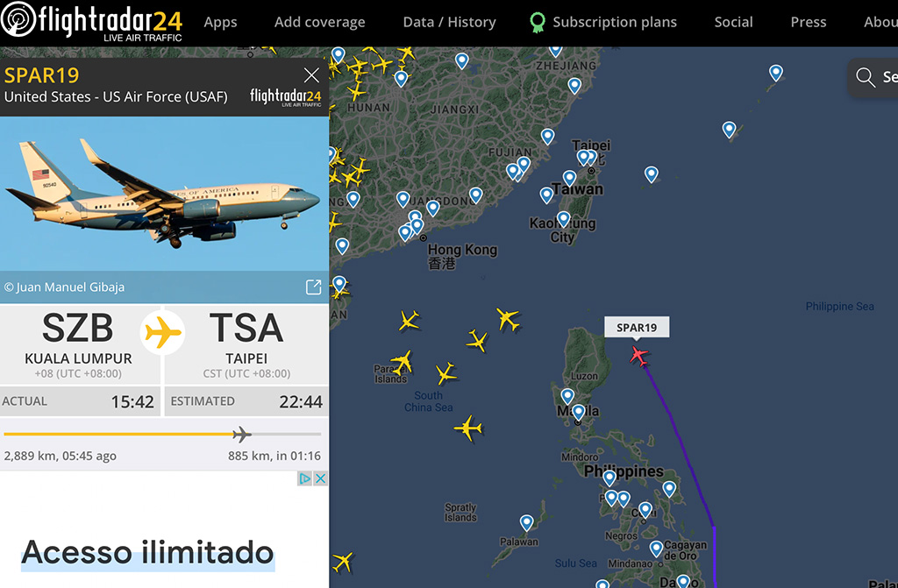Click the red SPAR19 aircraft on map
The width and height of the screenshot is (898, 588).
click(x=638, y=356)
